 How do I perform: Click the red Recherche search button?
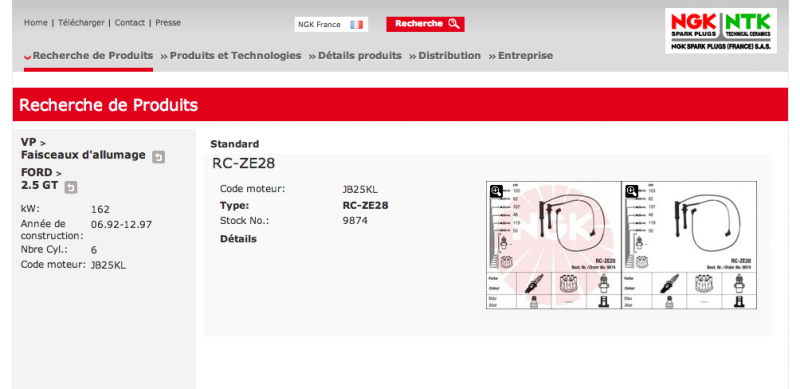(425, 24)
